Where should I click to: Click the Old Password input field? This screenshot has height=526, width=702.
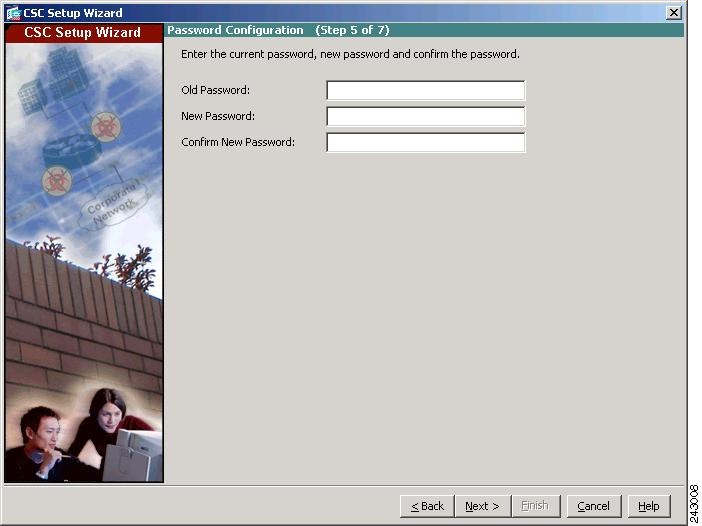426,90
